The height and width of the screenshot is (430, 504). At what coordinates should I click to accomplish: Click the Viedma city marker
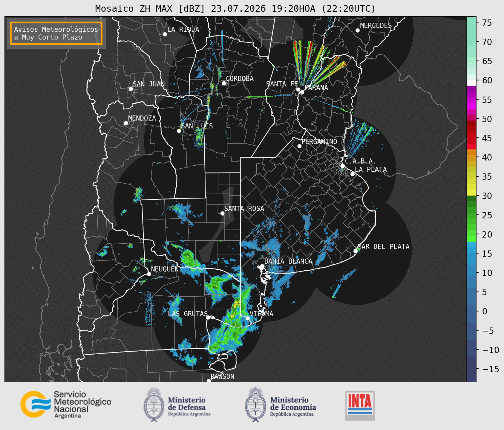(x=247, y=318)
